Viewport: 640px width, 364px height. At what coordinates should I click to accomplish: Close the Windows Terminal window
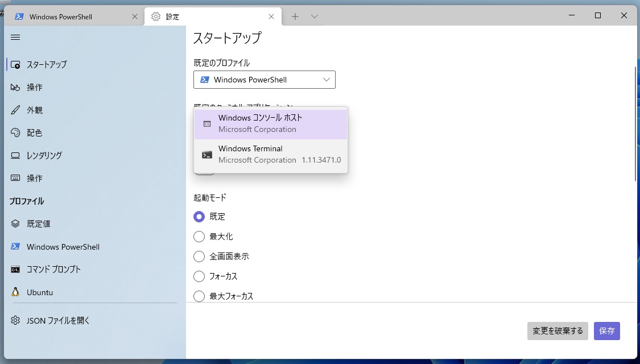point(624,15)
